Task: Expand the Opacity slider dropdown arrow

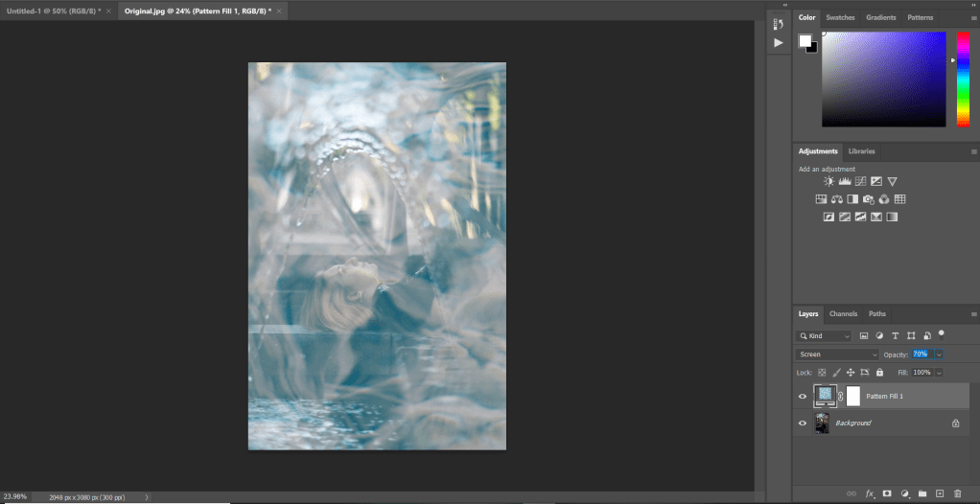Action: tap(939, 355)
